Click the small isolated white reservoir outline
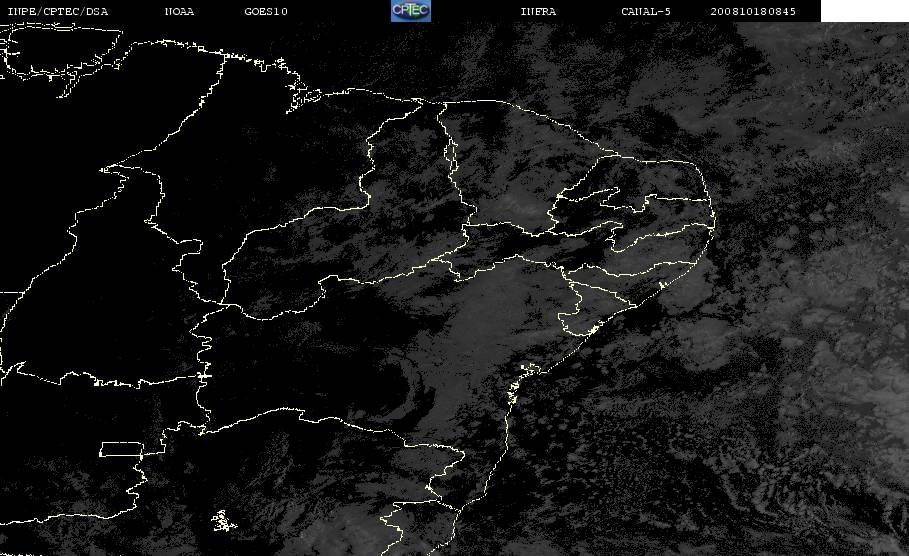 [x=223, y=521]
